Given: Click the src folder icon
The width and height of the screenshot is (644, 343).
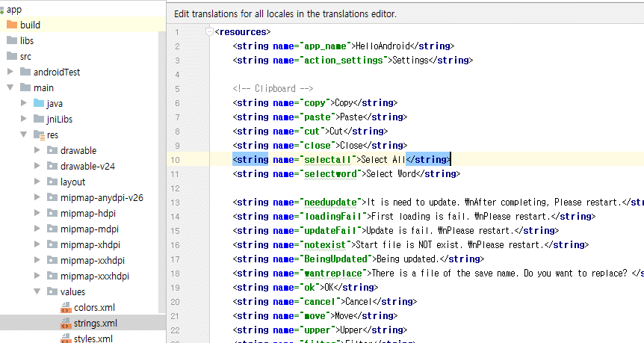Looking at the screenshot, I should click(12, 56).
